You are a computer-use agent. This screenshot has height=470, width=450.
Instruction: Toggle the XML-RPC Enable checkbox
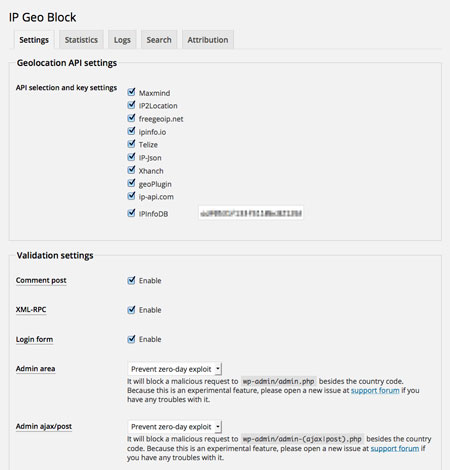click(x=131, y=310)
